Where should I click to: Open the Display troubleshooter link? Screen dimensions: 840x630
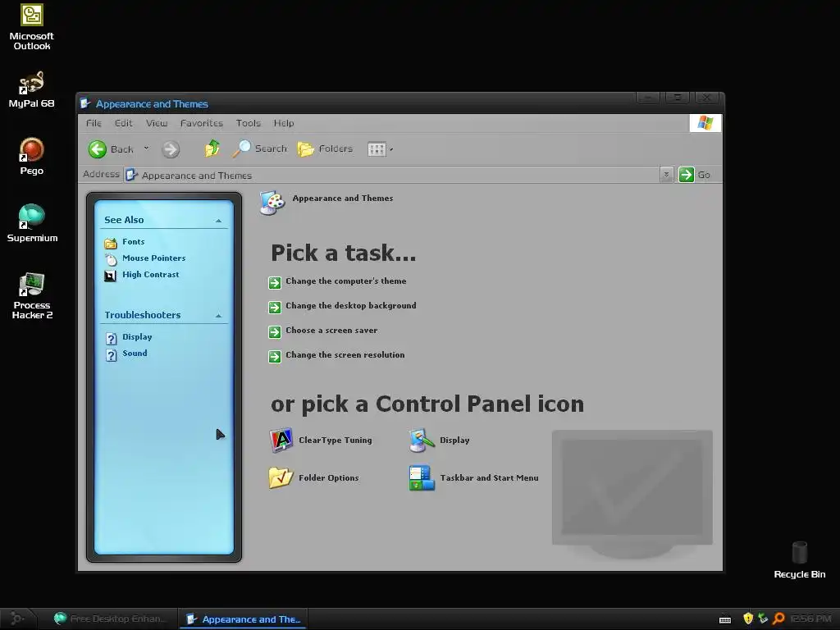click(x=137, y=336)
